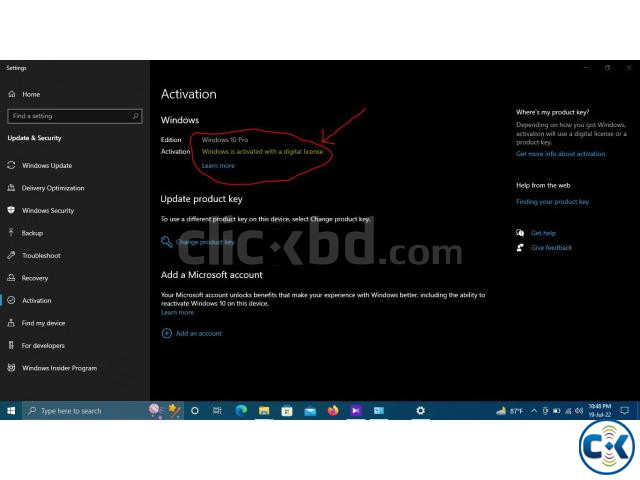This screenshot has height=480, width=640.
Task: Open Windows Insider Program page
Action: pyautogui.click(x=60, y=368)
